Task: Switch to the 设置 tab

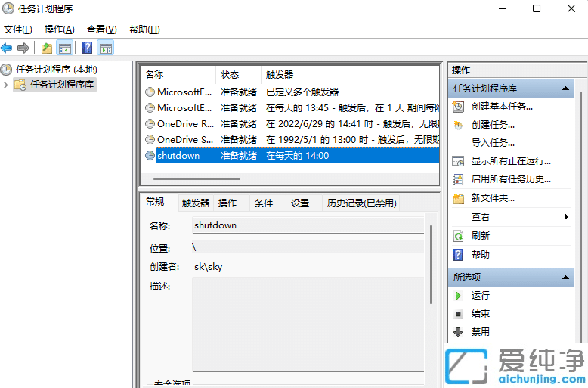Action: pyautogui.click(x=300, y=203)
